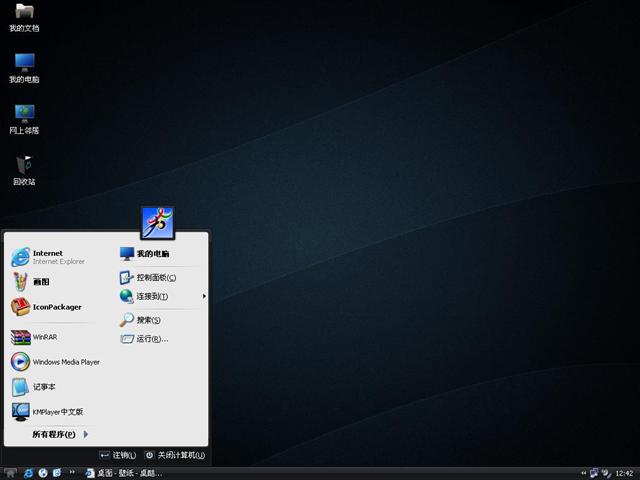
Task: Open 我的文档 folder icon on the desktop
Action: (x=24, y=16)
